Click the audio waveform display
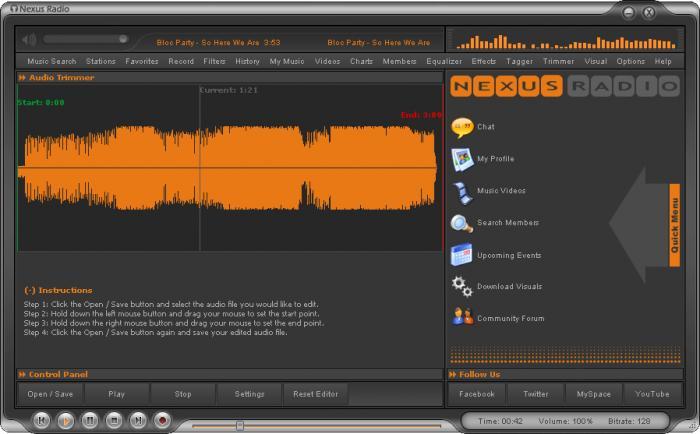Viewport: 700px width, 434px height. [230, 167]
